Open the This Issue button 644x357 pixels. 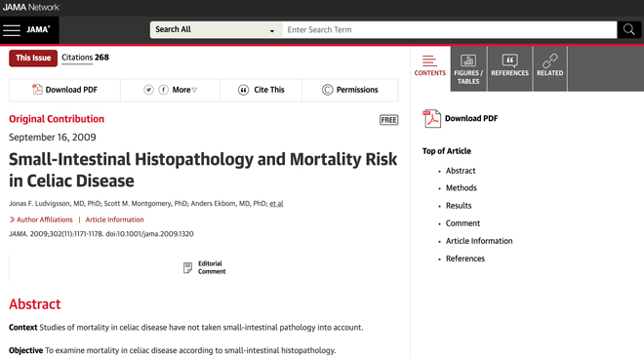point(33,58)
